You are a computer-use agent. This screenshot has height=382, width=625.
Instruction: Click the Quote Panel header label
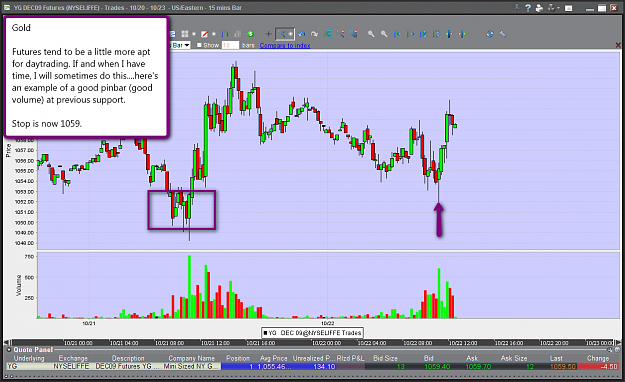tap(33, 350)
